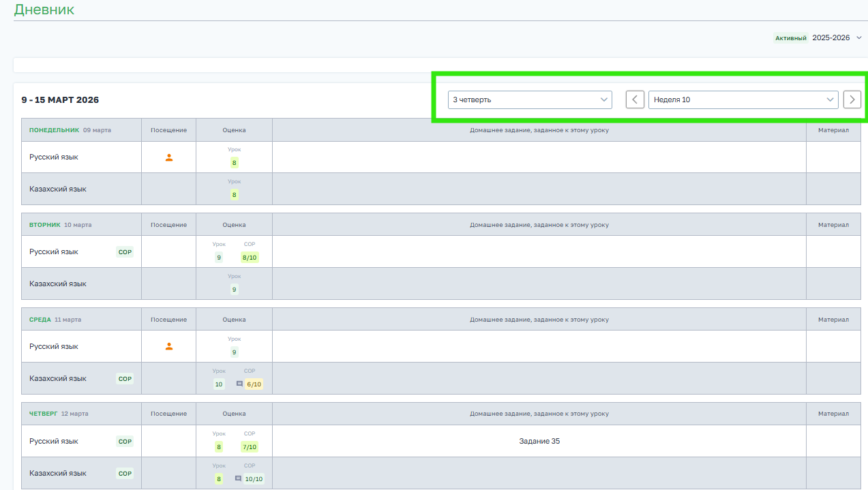Screen dimensions: 868x490
Task: Click the Thursday Казахский язык lesson grade 8
Action: coord(219,479)
